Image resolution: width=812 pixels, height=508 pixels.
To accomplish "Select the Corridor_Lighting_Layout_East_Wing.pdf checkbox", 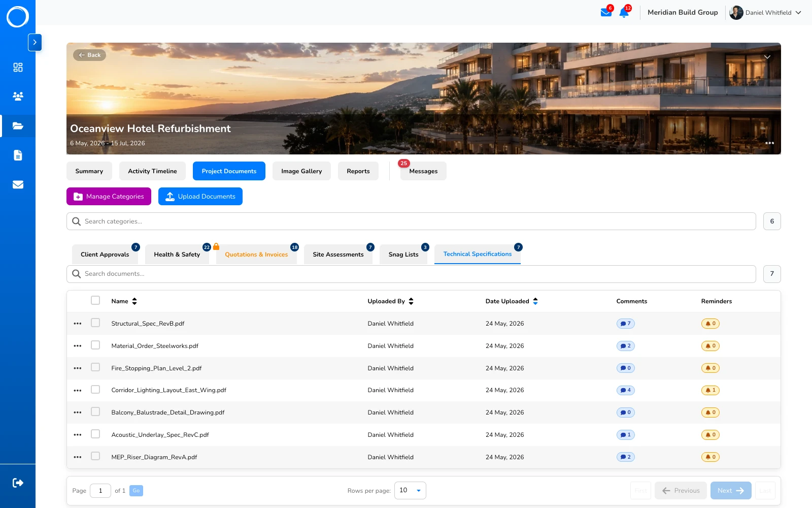I will (95, 390).
